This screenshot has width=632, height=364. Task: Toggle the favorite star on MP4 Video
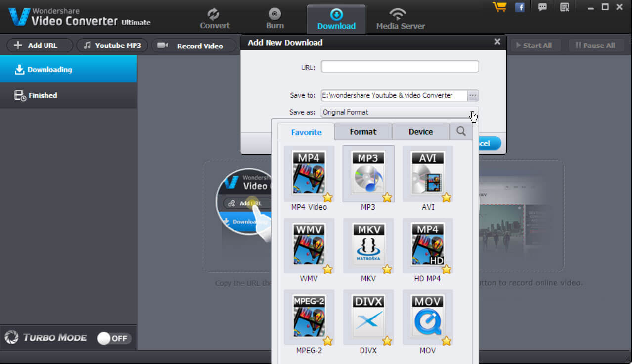coord(328,197)
